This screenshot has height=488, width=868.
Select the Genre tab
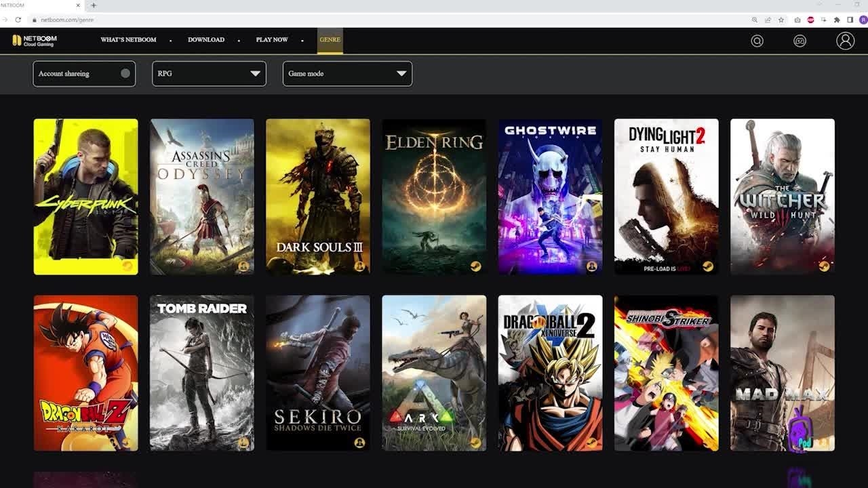[x=330, y=40]
